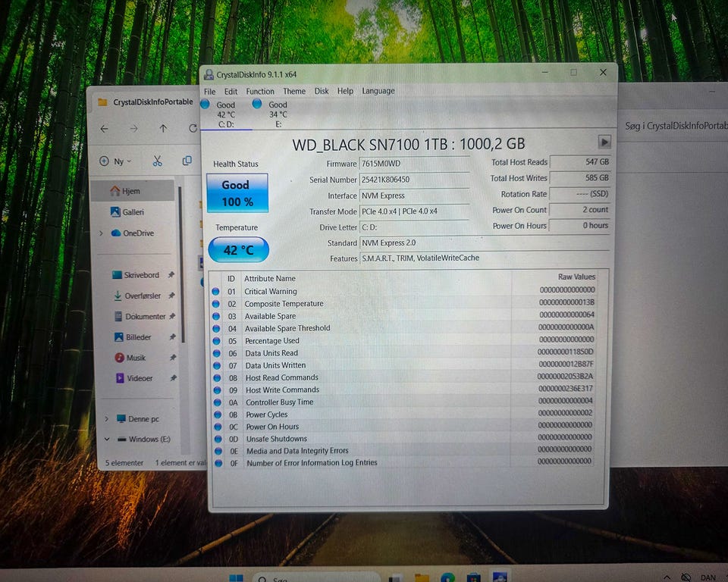Click the Good 100 % health status button
Screen dimensions: 728x582
click(x=237, y=193)
